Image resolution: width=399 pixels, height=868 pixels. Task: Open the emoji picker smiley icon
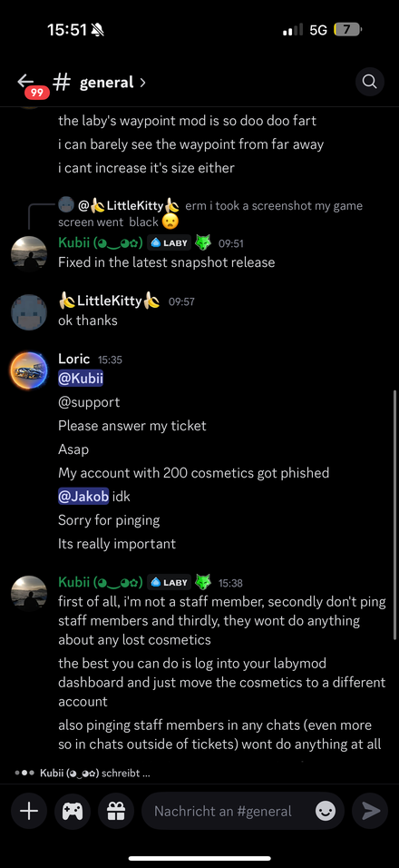(325, 812)
